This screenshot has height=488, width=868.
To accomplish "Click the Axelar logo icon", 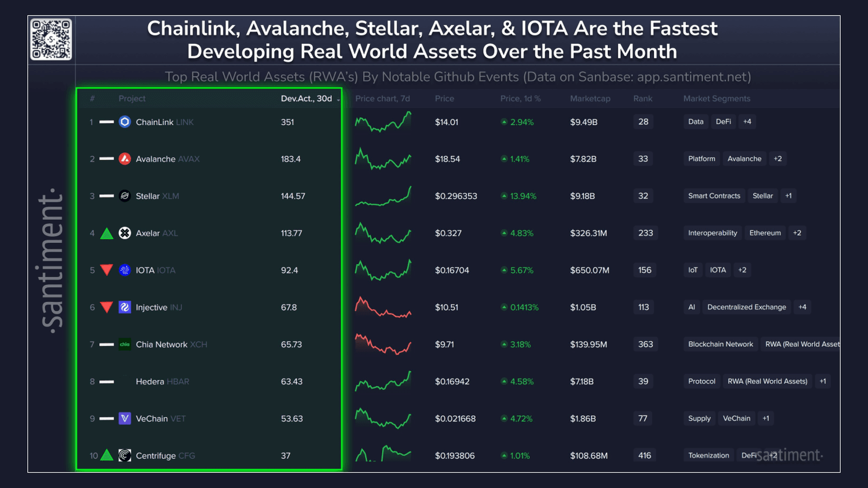I will tap(125, 233).
